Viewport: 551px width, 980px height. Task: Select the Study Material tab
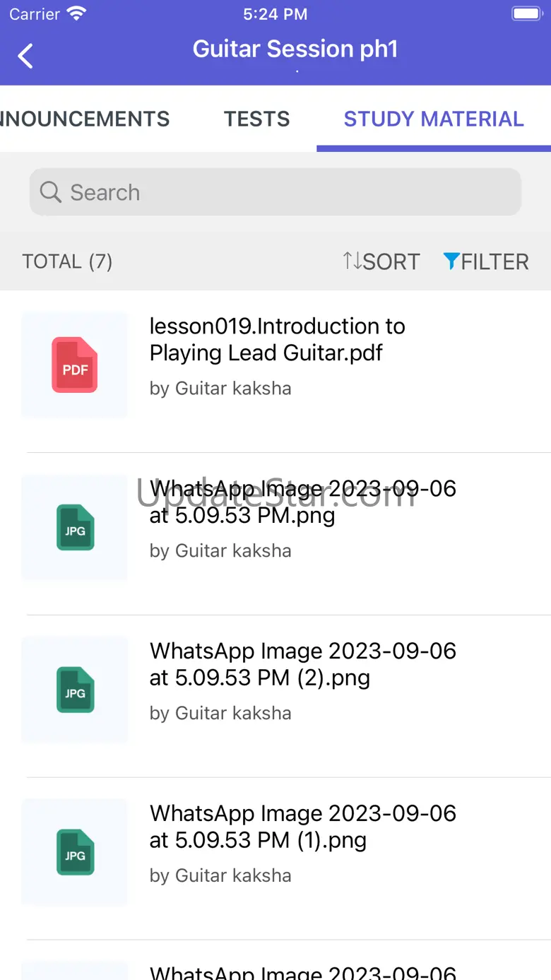(x=434, y=119)
